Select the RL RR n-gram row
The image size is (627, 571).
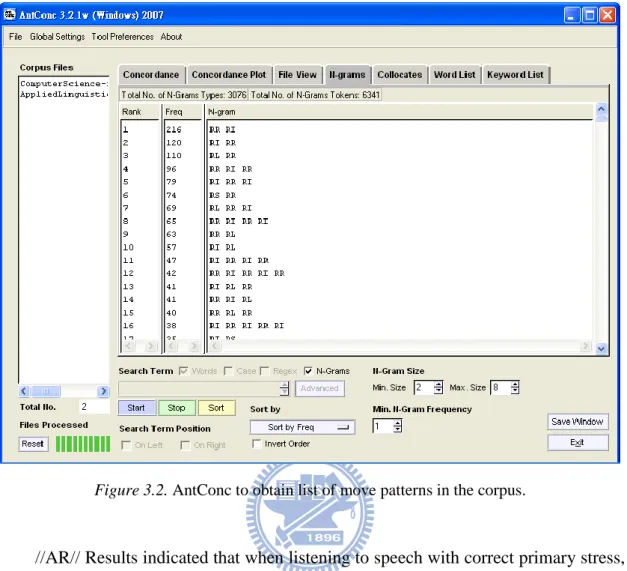(223, 156)
